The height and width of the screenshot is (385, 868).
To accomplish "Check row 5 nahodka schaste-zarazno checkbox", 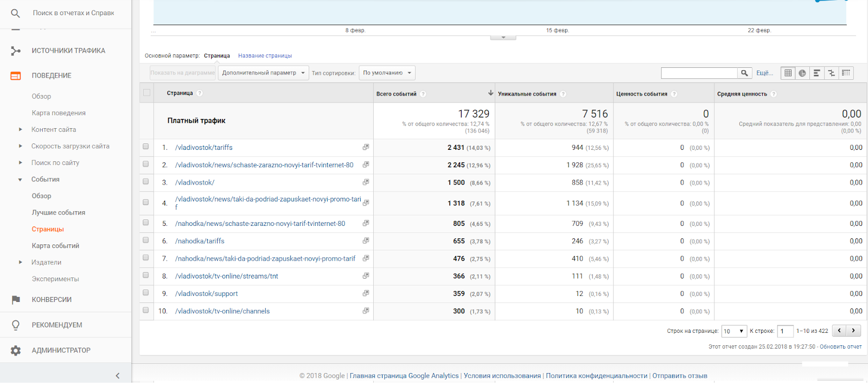I will [145, 223].
